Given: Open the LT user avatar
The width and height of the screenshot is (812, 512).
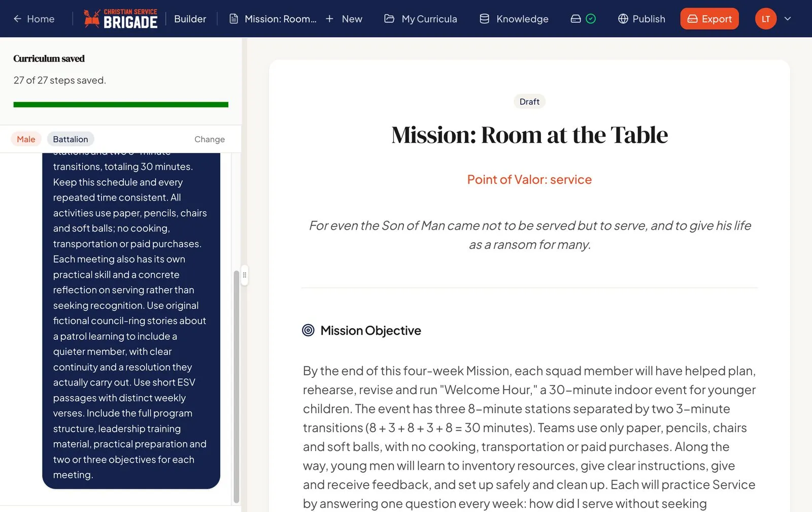Looking at the screenshot, I should (x=766, y=19).
